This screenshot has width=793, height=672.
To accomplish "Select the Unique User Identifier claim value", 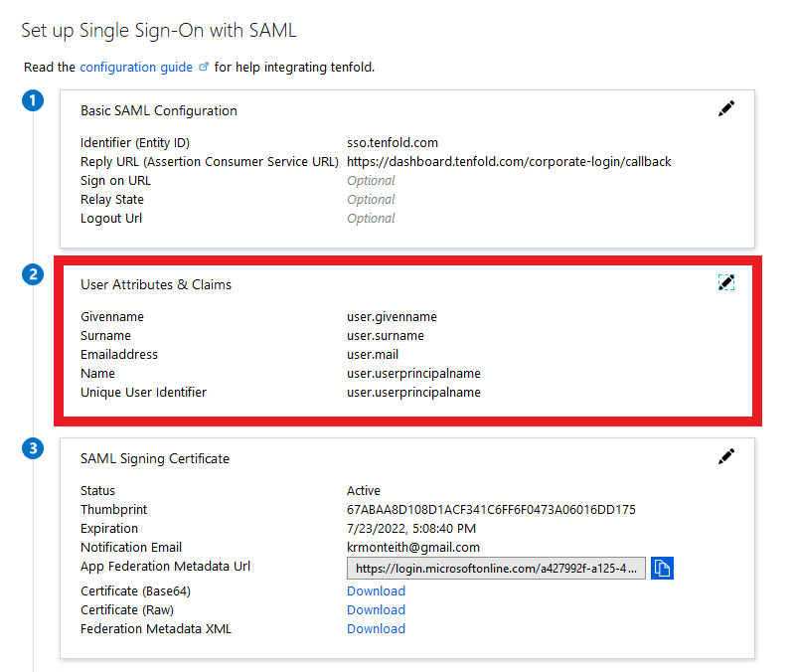I will pos(413,393).
